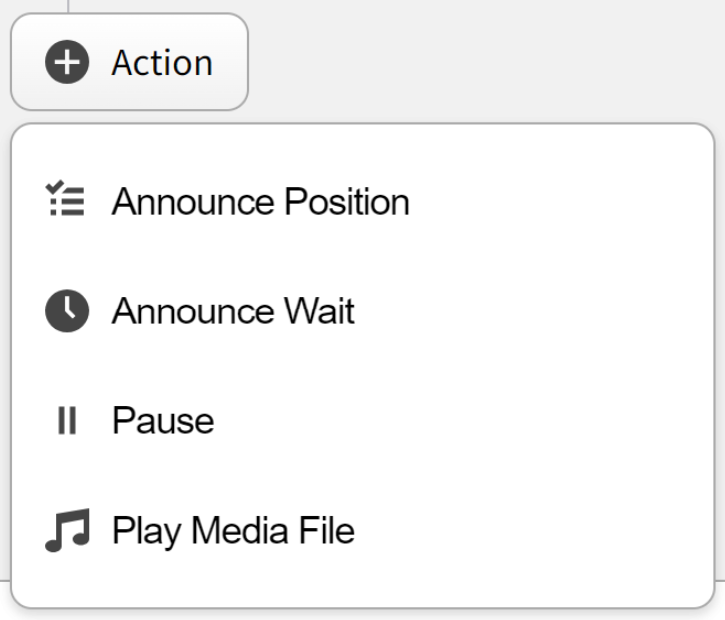The height and width of the screenshot is (620, 725).
Task: Click the checklist icon beside Announce Position
Action: 67,200
